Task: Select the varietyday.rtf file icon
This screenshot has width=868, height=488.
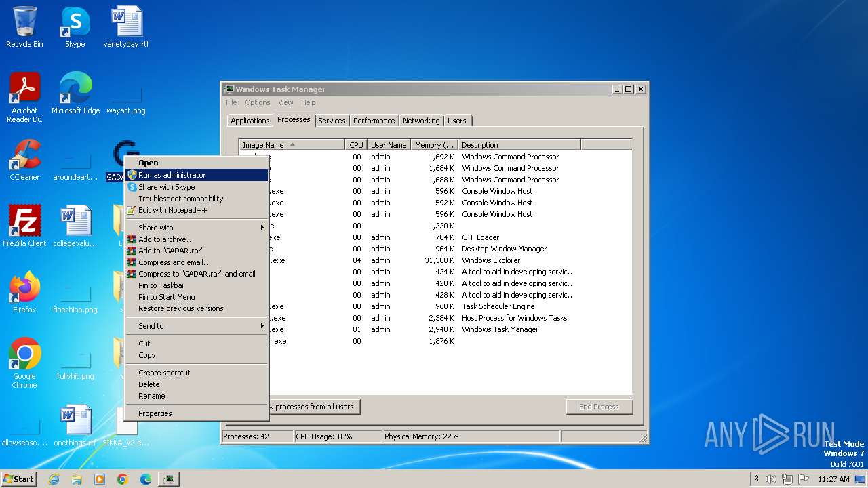Action: pos(126,27)
